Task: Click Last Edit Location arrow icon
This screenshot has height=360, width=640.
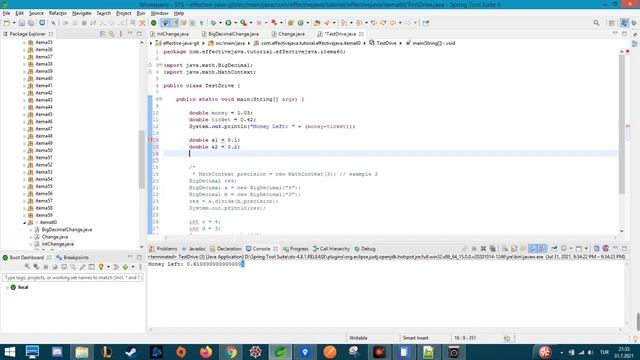Action: coord(373,23)
